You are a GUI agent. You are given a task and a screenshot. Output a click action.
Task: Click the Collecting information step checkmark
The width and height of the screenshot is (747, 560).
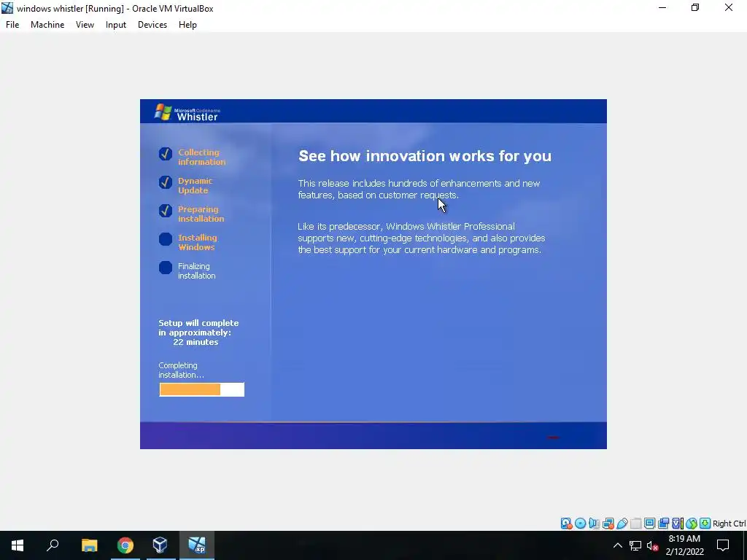[x=166, y=154]
